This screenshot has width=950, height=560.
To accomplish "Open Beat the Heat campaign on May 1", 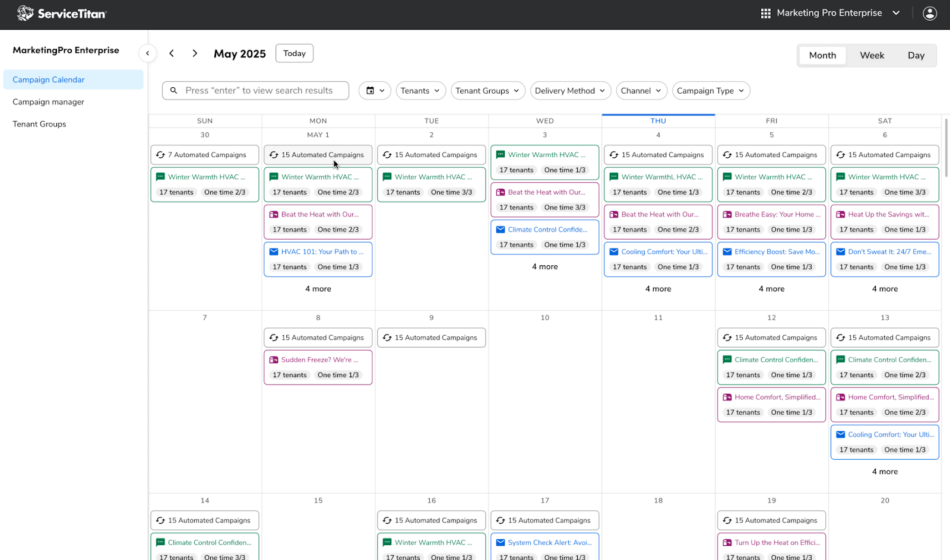I will pyautogui.click(x=318, y=222).
